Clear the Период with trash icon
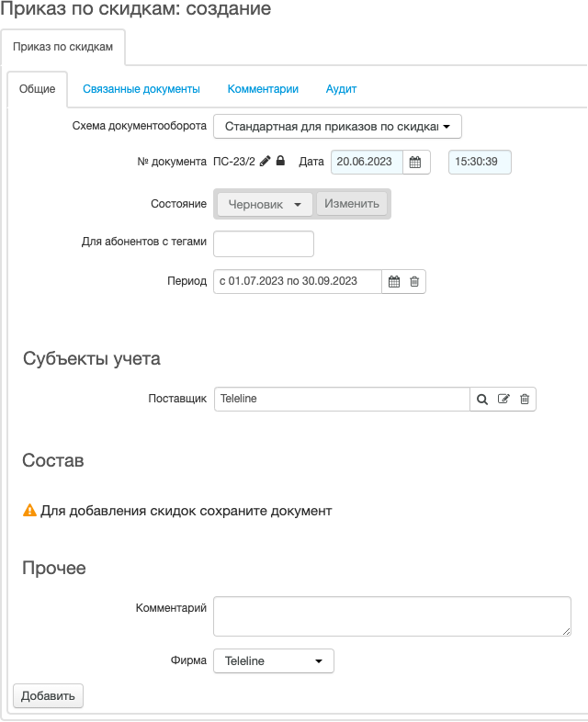The height and width of the screenshot is (722, 588). coord(414,281)
